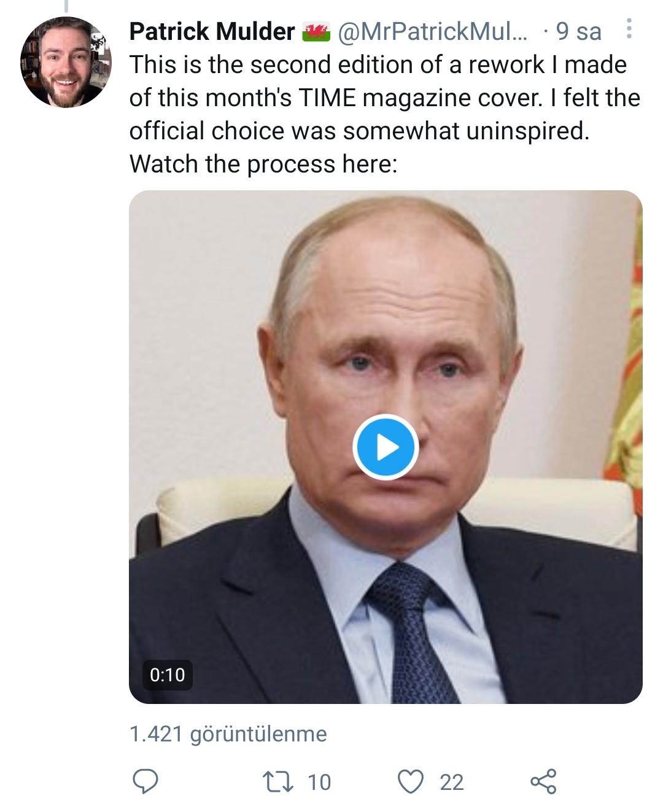Click the Patrick Mulder display name
Image resolution: width=663 pixels, height=812 pixels.
point(212,31)
